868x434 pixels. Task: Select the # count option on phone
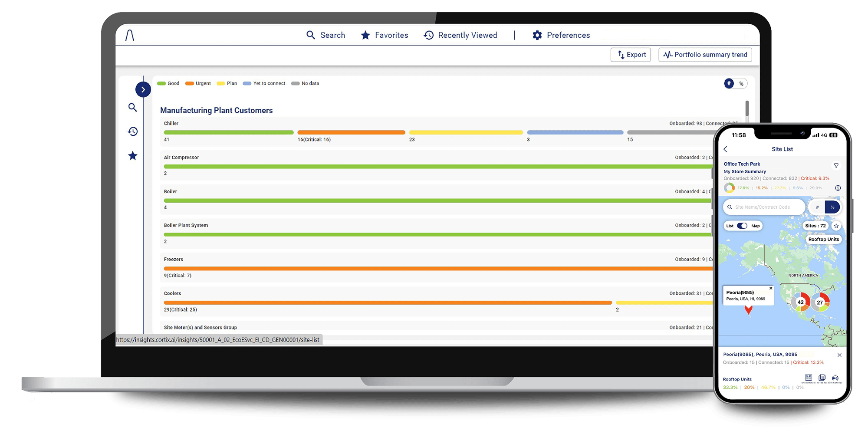(x=817, y=207)
